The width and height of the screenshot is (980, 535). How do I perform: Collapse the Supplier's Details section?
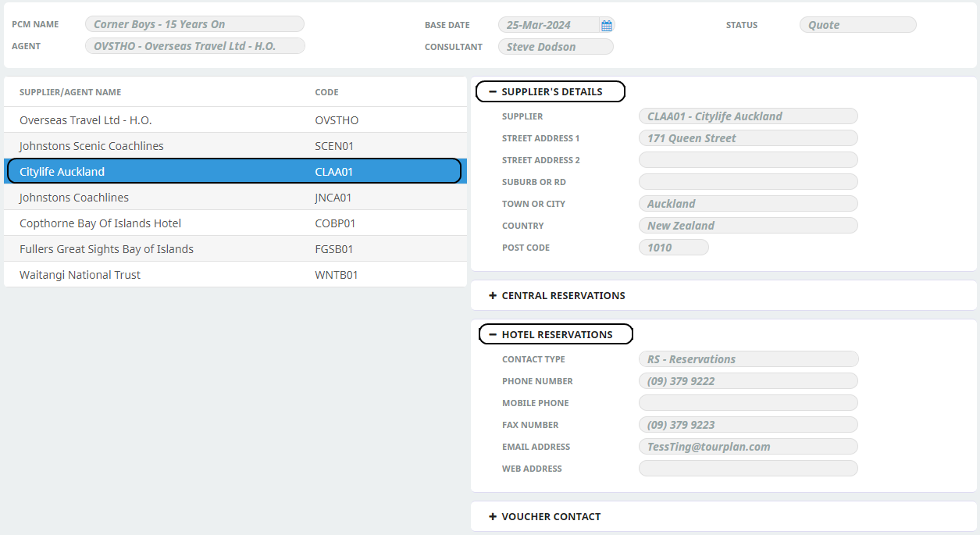pyautogui.click(x=493, y=91)
